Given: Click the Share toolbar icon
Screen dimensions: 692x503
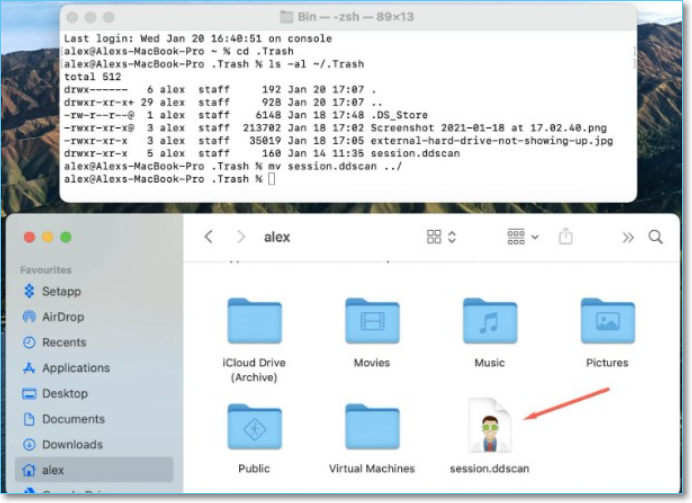Looking at the screenshot, I should [566, 237].
